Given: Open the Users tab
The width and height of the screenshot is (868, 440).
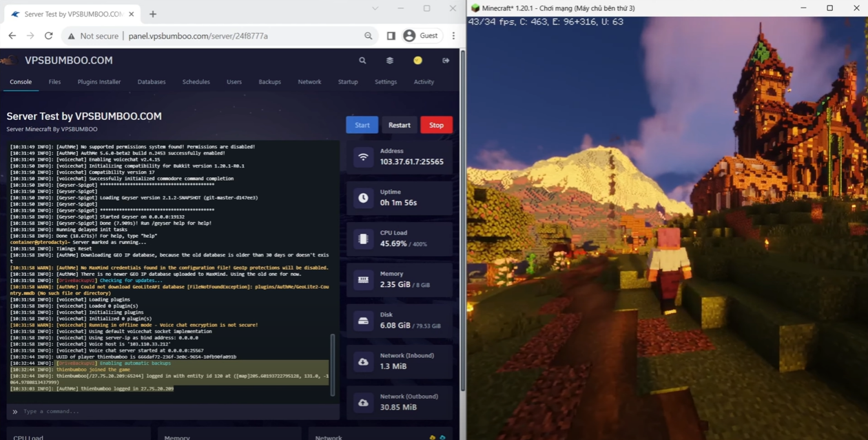Looking at the screenshot, I should coord(234,81).
